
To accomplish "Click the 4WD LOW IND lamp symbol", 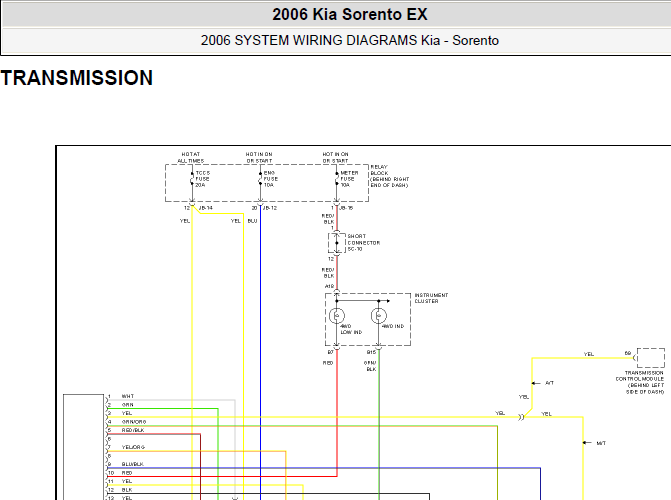I will pyautogui.click(x=337, y=316).
